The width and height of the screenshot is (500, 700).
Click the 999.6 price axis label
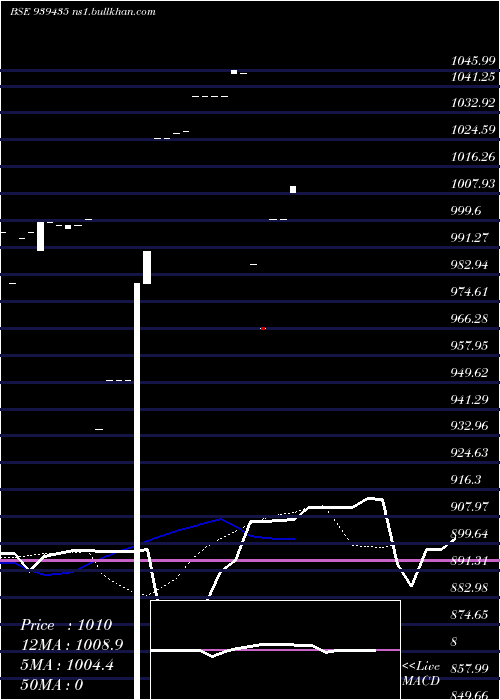(x=466, y=211)
